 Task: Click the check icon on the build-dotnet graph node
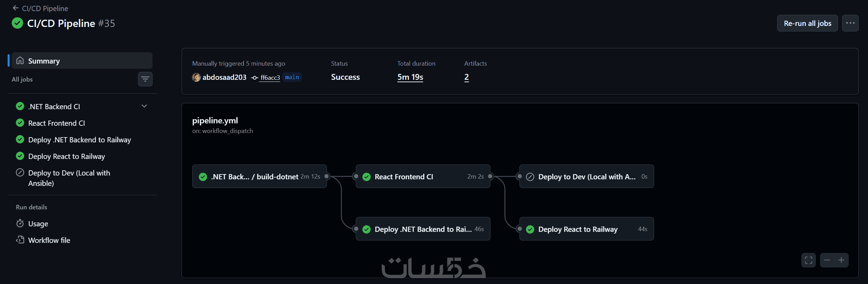pyautogui.click(x=203, y=177)
